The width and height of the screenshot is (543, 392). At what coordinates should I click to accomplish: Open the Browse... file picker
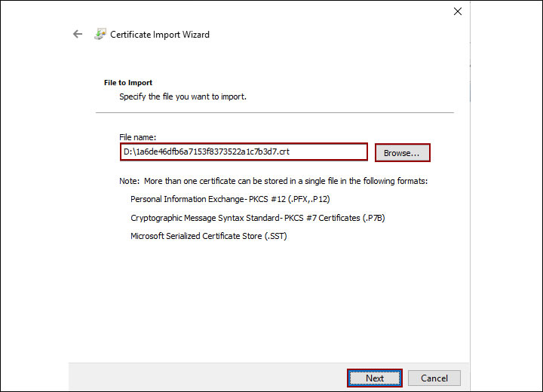coord(402,153)
